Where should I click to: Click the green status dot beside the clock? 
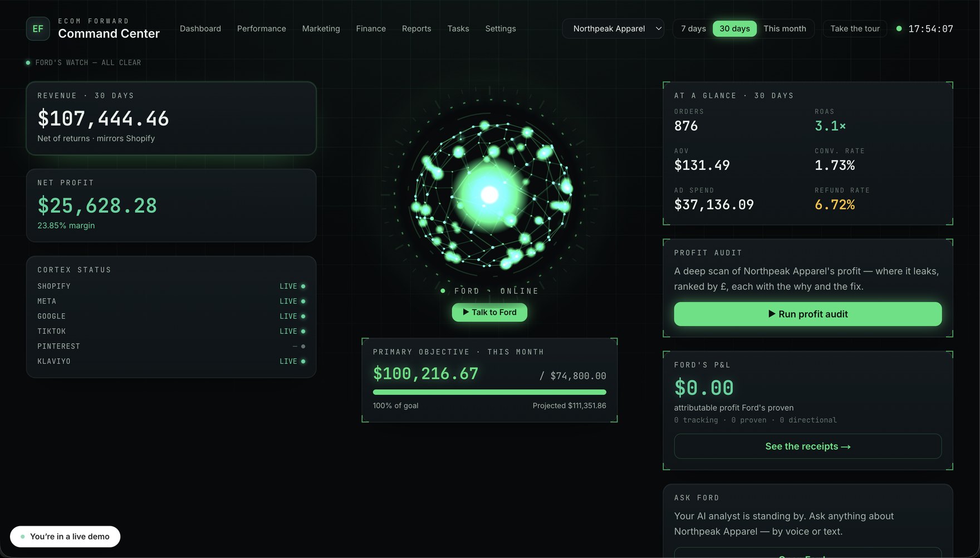click(x=899, y=28)
